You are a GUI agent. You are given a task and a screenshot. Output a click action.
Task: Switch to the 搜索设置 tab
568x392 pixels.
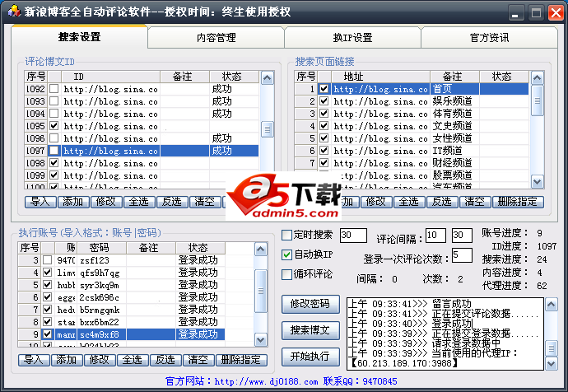[79, 37]
